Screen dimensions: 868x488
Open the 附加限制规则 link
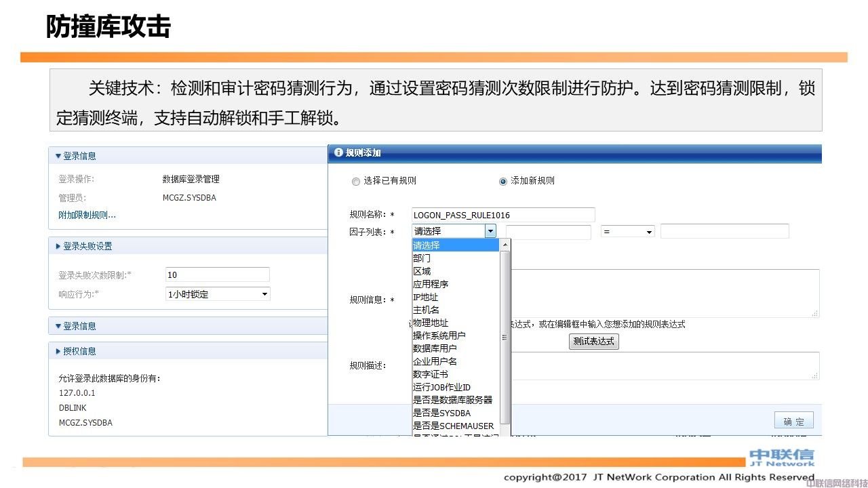[x=87, y=216]
